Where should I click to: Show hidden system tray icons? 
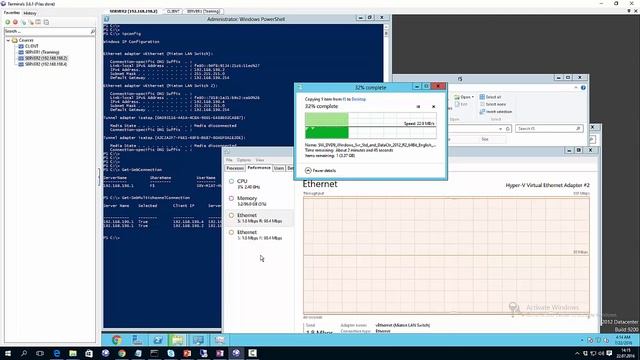pos(577,353)
